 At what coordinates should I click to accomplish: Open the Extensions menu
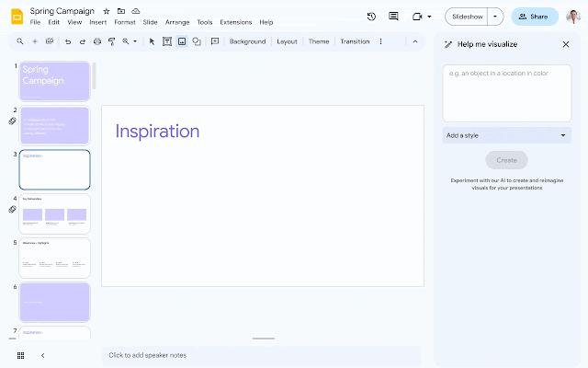[x=236, y=22]
